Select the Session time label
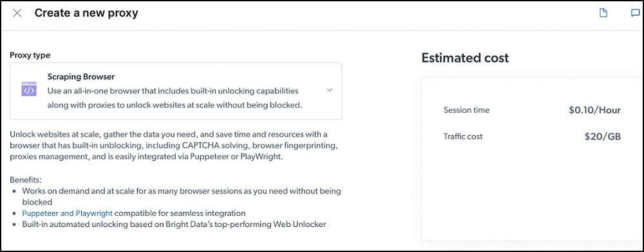The height and width of the screenshot is (252, 644). pos(466,110)
